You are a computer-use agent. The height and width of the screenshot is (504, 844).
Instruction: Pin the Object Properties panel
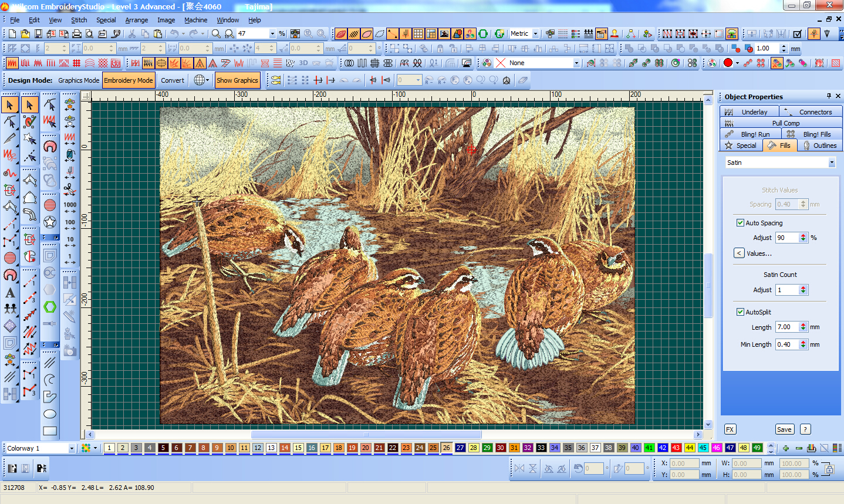(x=829, y=96)
